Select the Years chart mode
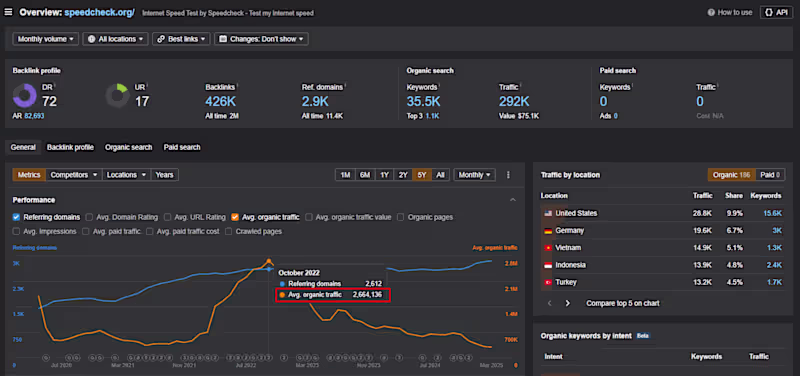This screenshot has width=800, height=376. [x=165, y=175]
